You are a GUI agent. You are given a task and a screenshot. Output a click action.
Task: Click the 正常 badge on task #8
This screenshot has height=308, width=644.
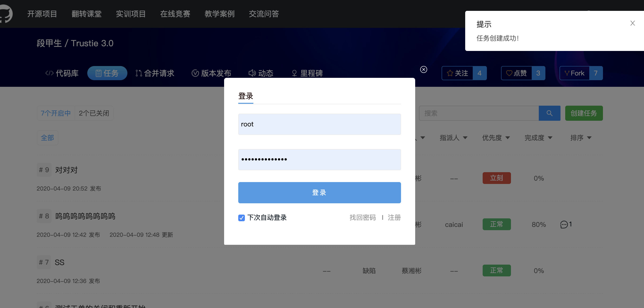click(497, 224)
